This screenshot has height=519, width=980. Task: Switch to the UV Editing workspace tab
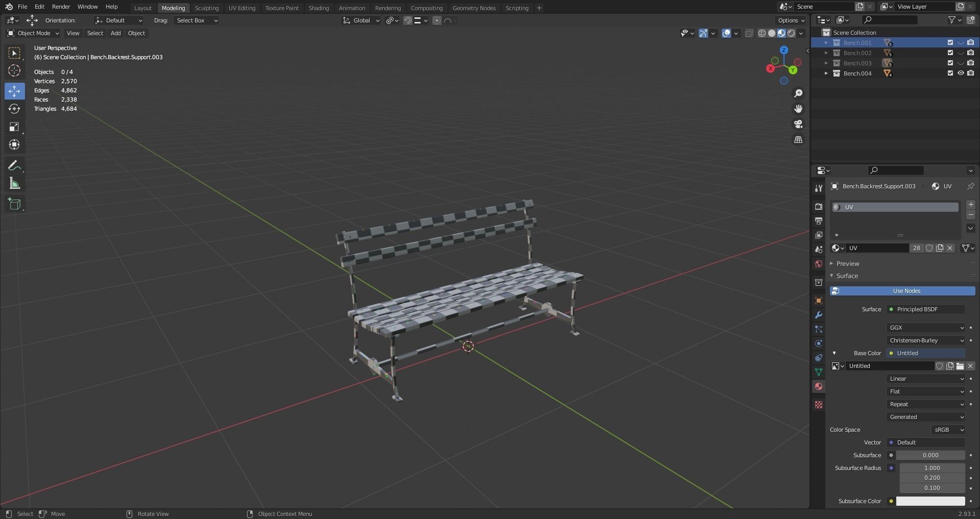242,8
